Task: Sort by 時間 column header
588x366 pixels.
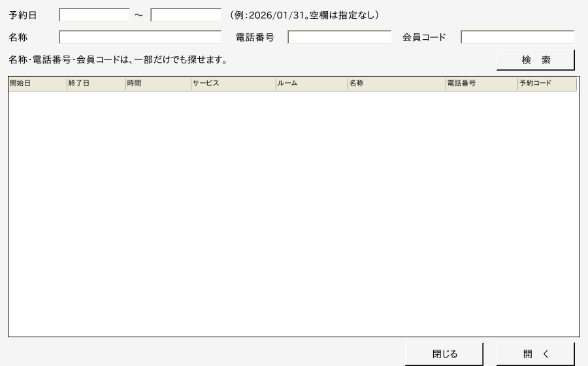Action: (159, 84)
